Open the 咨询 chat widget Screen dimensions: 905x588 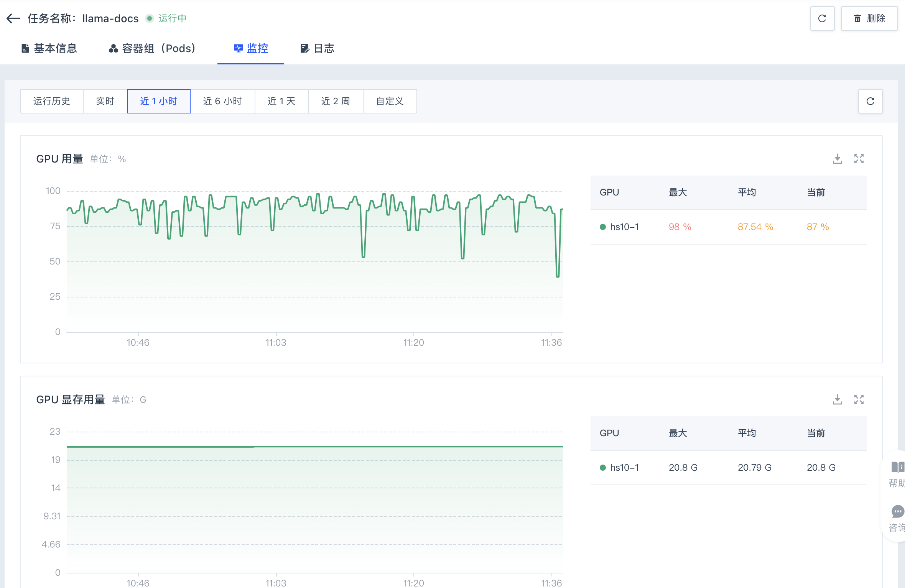pos(897,519)
